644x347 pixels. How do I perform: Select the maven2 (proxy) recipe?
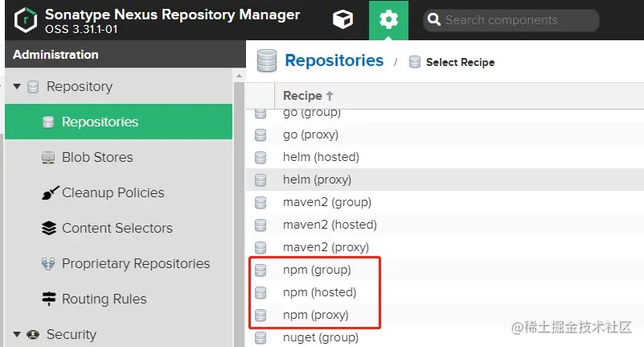click(x=445, y=247)
